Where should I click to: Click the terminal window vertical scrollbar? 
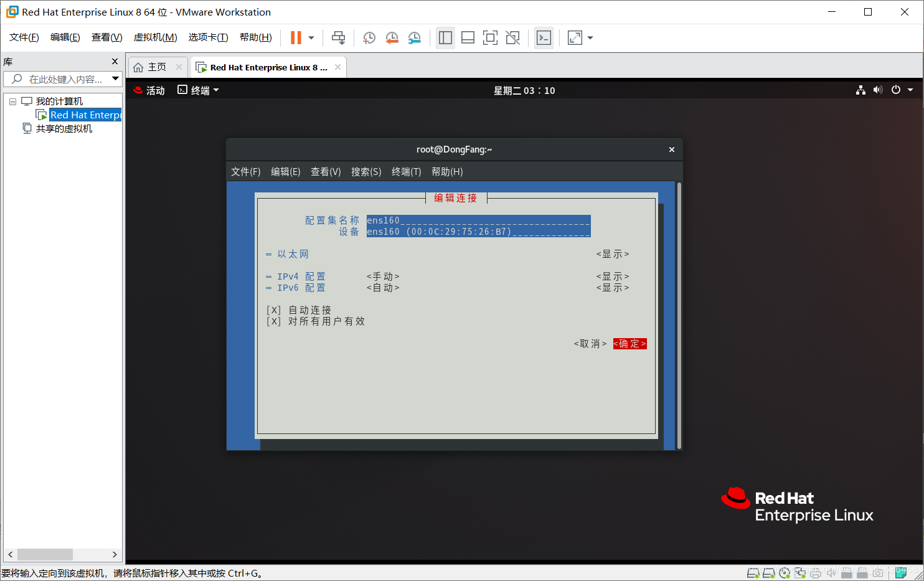(679, 316)
